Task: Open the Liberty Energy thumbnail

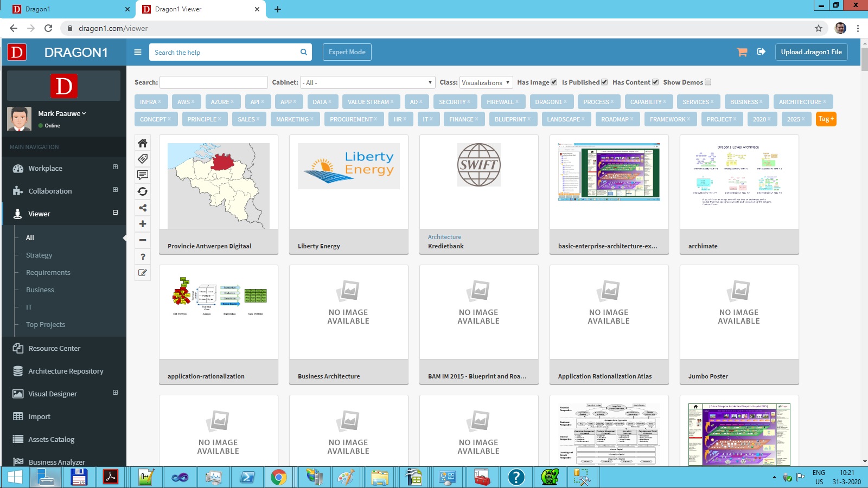Action: (x=349, y=166)
